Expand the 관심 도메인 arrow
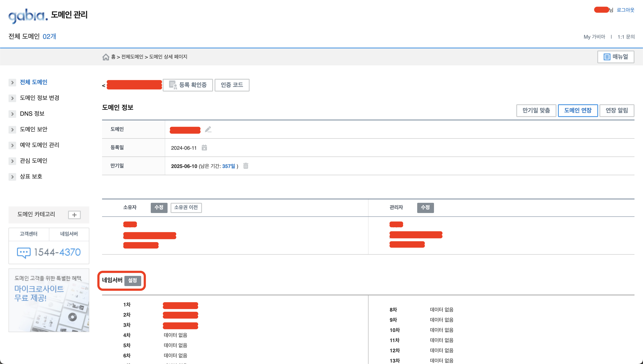Viewport: 643px width, 364px height. 12,161
